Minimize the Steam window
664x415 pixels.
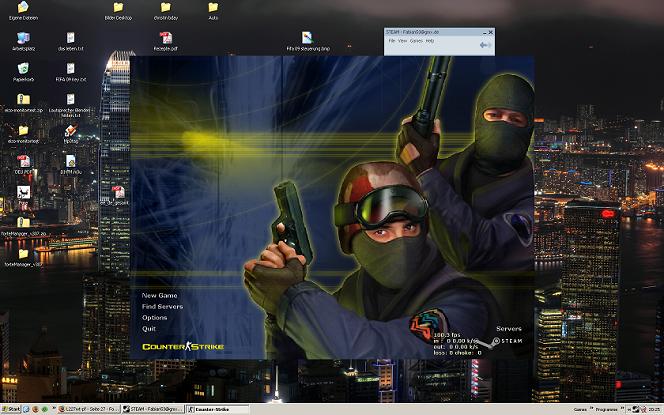484,32
